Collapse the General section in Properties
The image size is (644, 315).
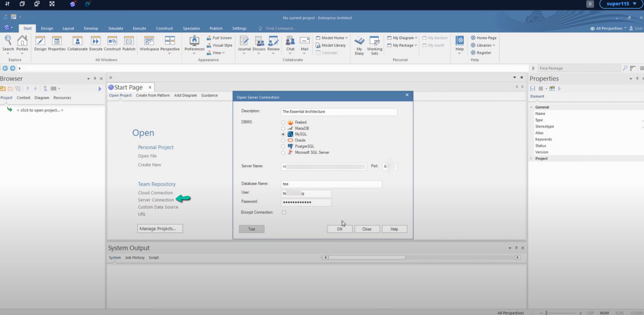(x=531, y=107)
